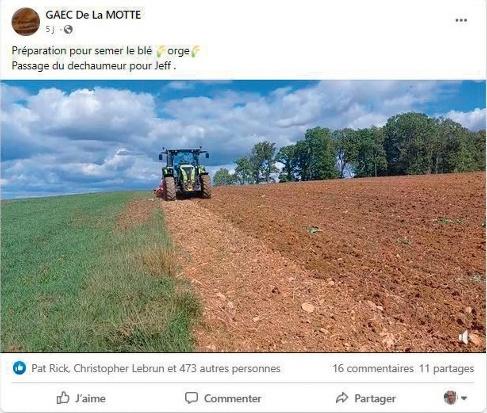Click the share arrow icon
487x413 pixels.
342,398
